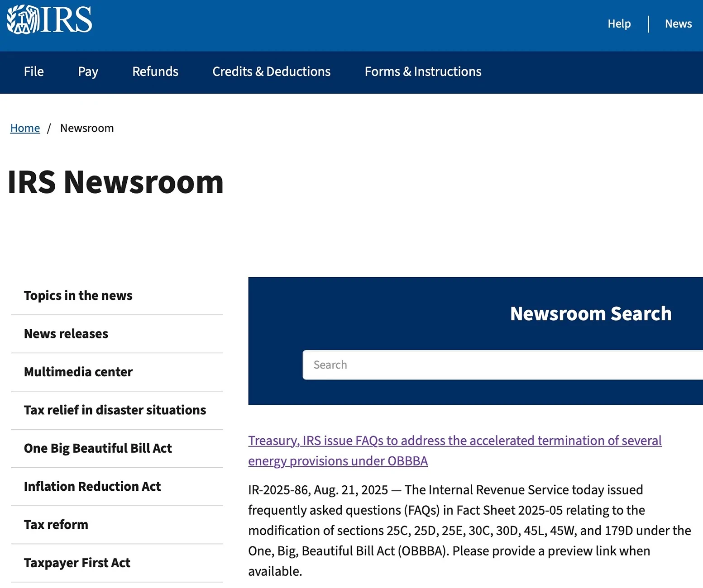
Task: Go to News in the top header
Action: pyautogui.click(x=678, y=24)
